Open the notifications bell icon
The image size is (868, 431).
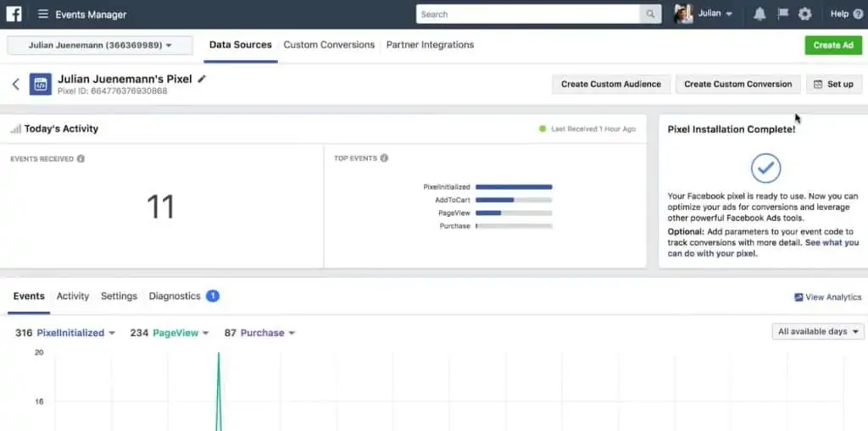pyautogui.click(x=759, y=14)
